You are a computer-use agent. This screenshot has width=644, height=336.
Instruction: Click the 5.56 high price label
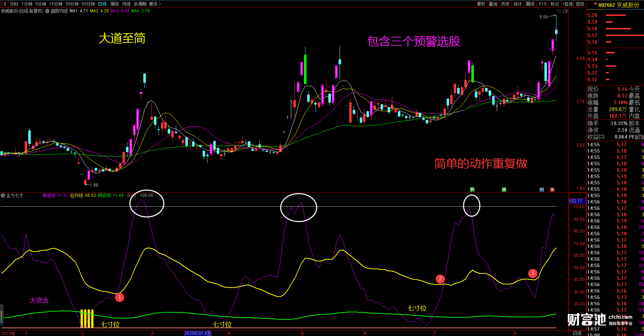[x=544, y=17]
